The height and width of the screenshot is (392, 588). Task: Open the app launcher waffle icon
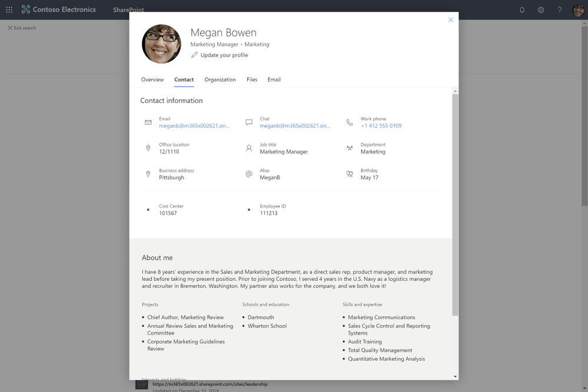click(x=9, y=10)
